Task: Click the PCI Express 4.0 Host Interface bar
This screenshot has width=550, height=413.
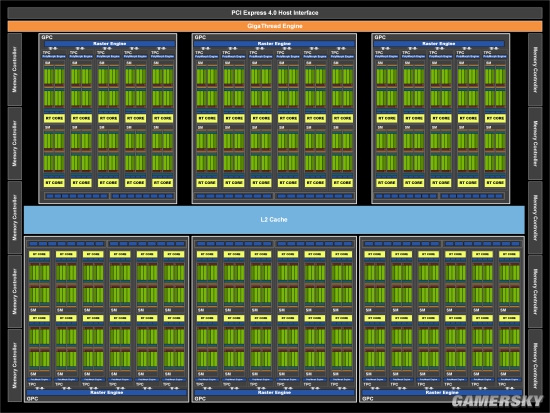Action: pos(275,13)
